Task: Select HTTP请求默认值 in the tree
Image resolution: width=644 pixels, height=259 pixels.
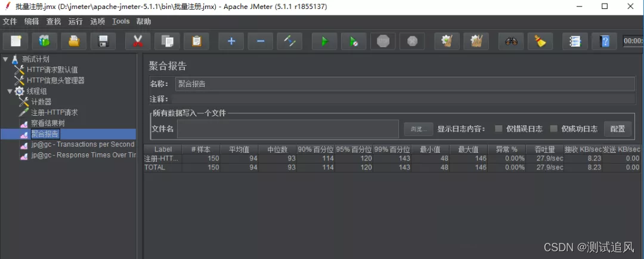Action: point(52,70)
